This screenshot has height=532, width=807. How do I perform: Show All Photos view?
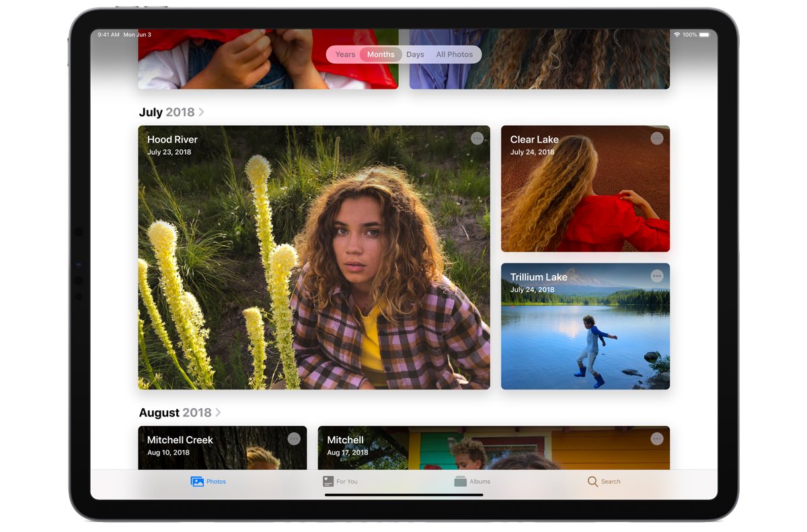455,54
